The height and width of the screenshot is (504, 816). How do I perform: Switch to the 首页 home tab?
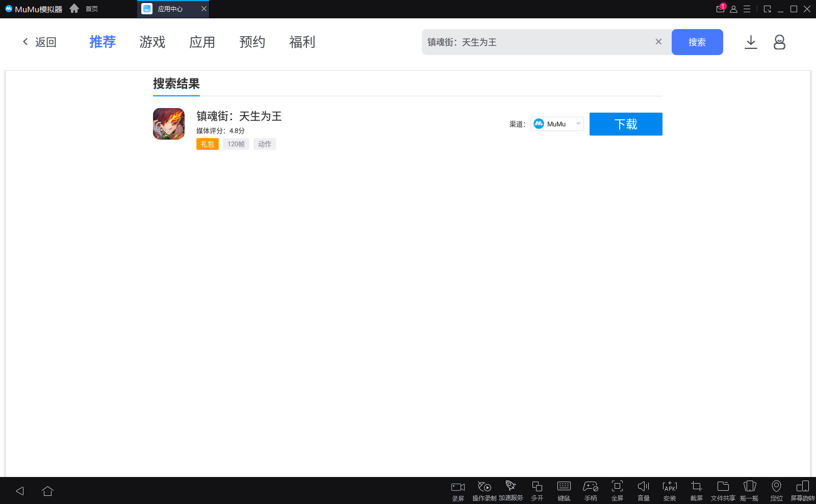click(84, 9)
